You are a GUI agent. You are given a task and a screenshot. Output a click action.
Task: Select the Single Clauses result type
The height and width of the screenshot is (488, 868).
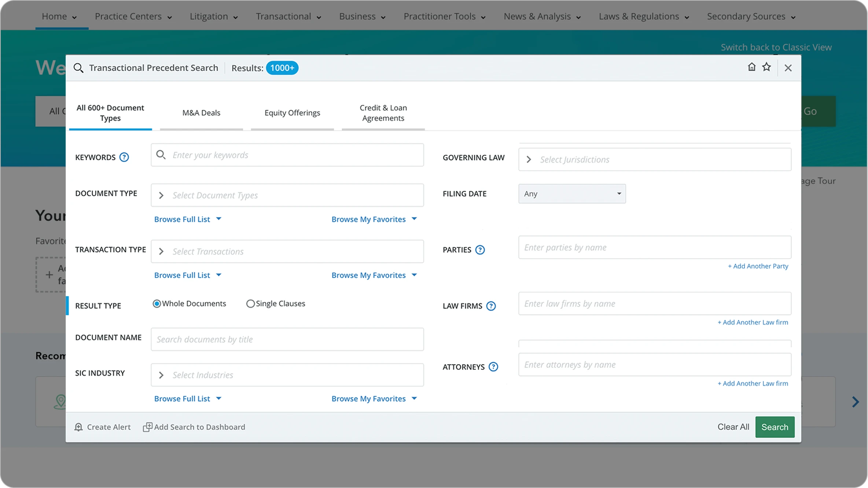pyautogui.click(x=250, y=303)
